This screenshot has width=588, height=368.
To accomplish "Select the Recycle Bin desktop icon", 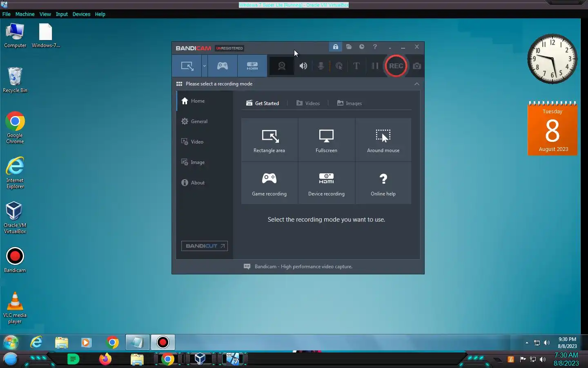I will (x=15, y=80).
